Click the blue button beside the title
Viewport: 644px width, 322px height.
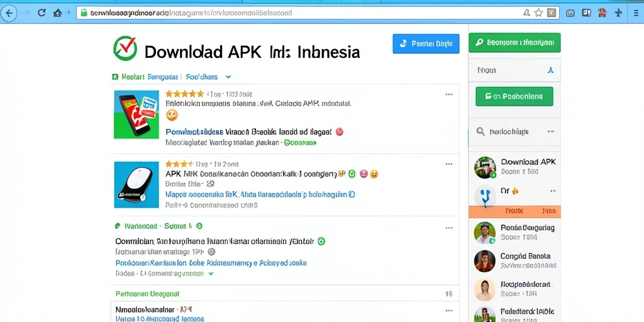pyautogui.click(x=426, y=43)
